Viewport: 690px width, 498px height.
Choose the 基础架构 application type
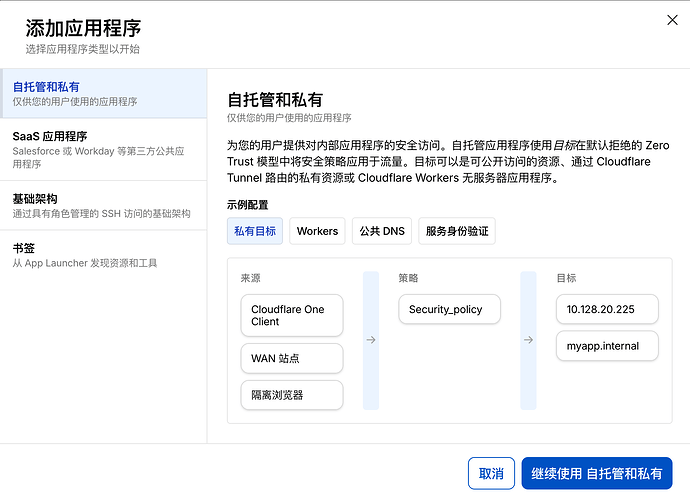point(104,205)
